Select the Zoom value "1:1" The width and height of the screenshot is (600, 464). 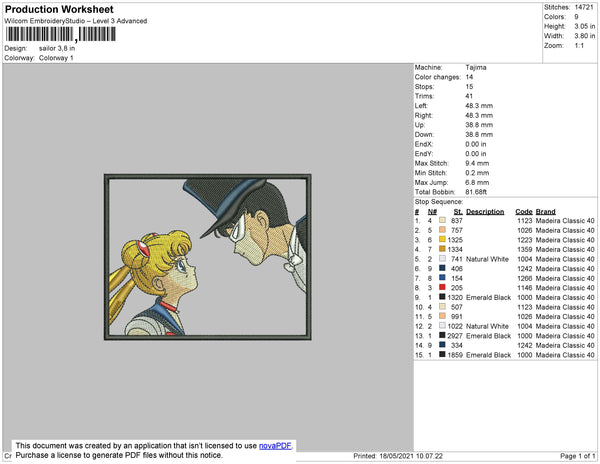(579, 46)
